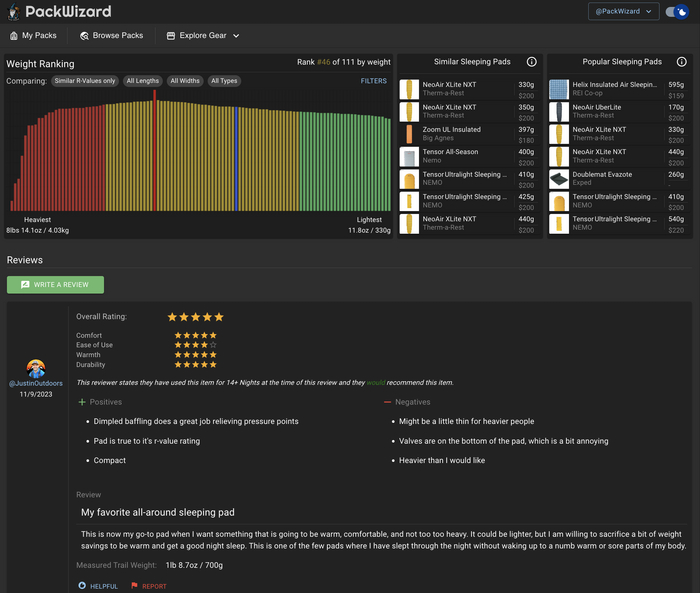Click the Explore Gear store icon

(171, 36)
